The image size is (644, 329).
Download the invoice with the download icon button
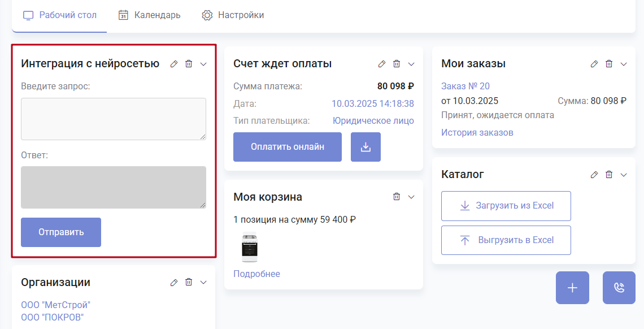pos(365,146)
